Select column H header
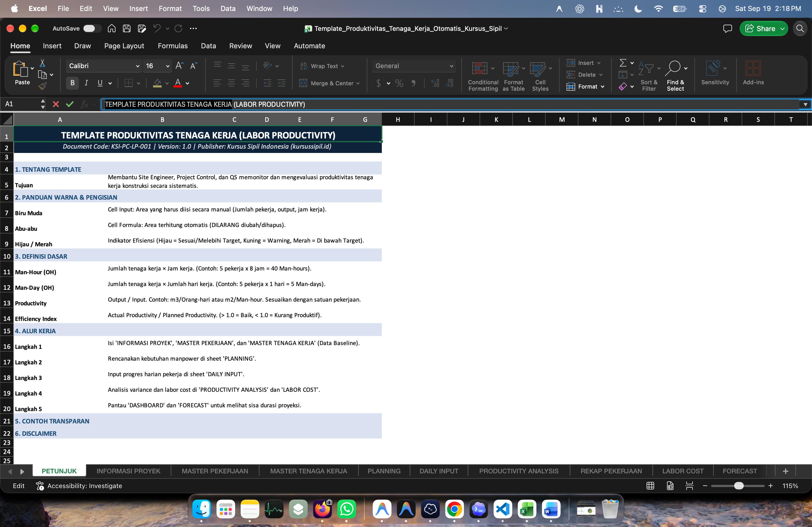The width and height of the screenshot is (812, 527). tap(398, 119)
